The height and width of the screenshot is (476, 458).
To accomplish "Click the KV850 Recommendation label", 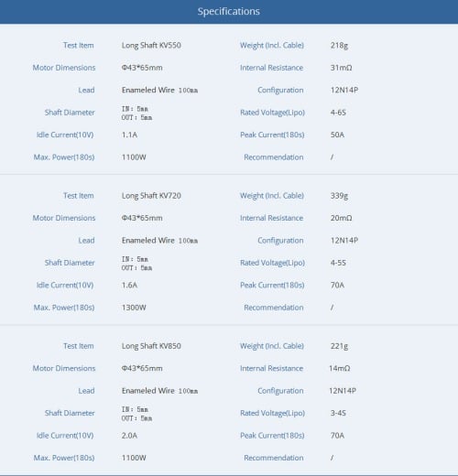I will (274, 458).
